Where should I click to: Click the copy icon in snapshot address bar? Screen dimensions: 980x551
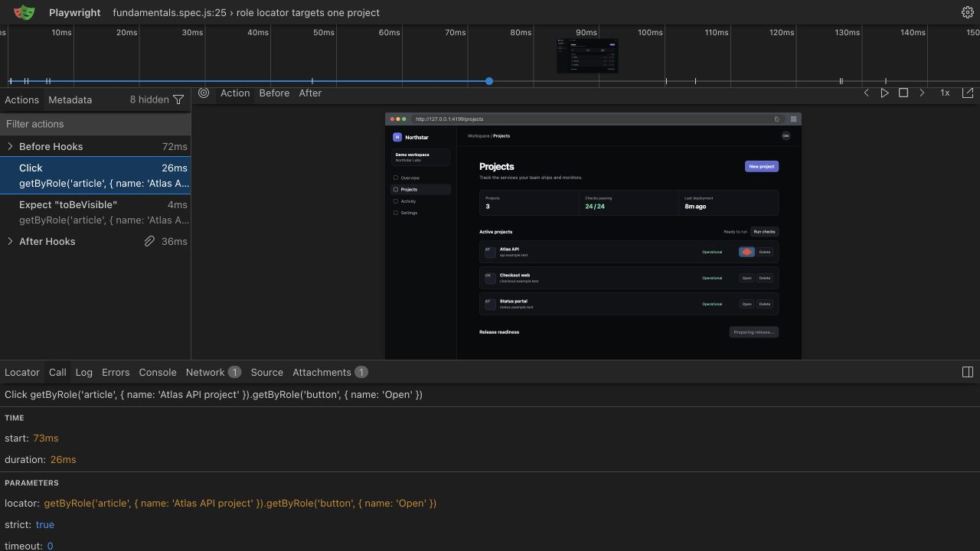click(x=776, y=119)
